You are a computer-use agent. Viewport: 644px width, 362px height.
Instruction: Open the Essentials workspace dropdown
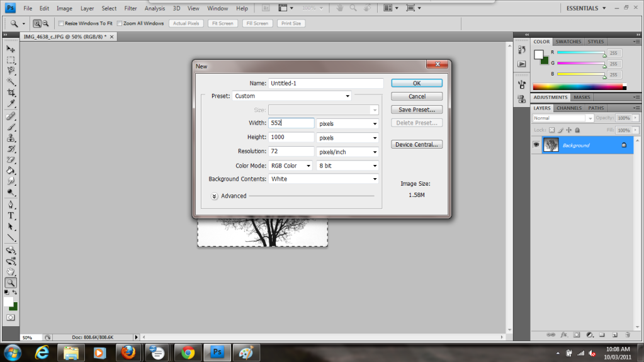tap(586, 8)
